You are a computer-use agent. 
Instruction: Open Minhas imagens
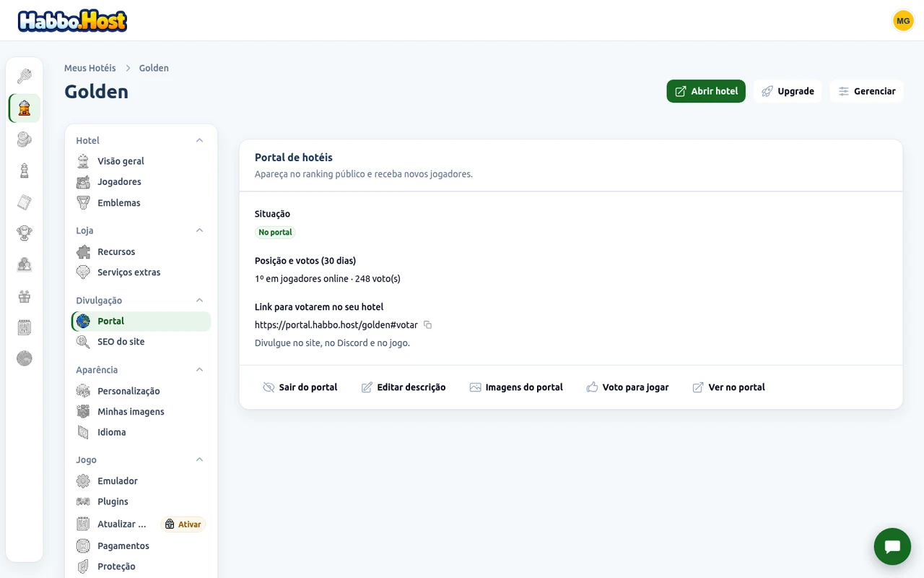coord(141,412)
